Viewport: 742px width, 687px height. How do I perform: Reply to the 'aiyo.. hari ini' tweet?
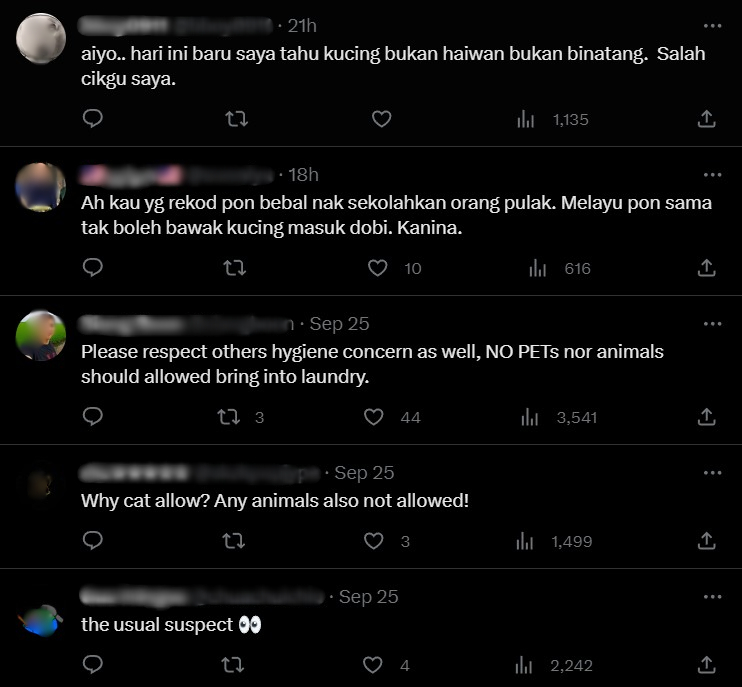tap(92, 119)
